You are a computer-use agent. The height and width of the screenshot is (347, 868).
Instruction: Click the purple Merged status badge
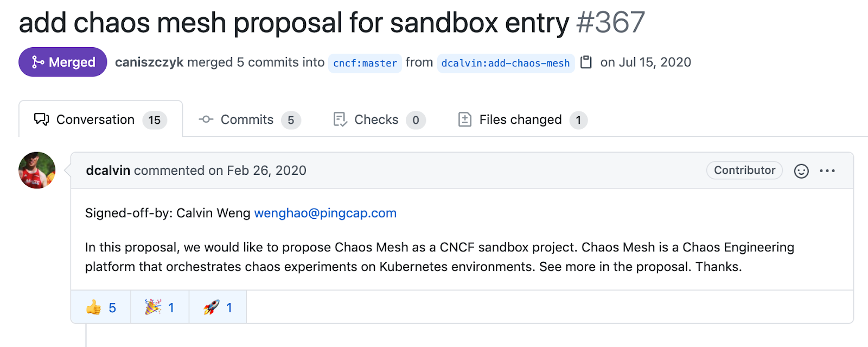[63, 62]
